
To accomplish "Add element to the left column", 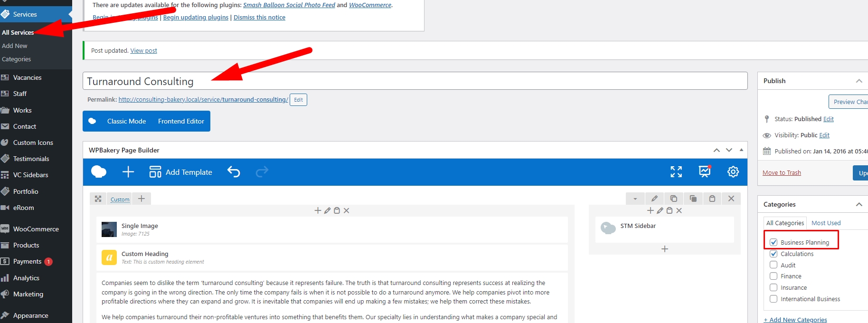I will click(318, 210).
